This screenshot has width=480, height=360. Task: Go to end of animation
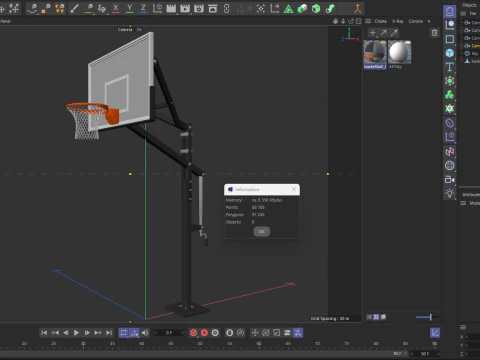(x=109, y=333)
